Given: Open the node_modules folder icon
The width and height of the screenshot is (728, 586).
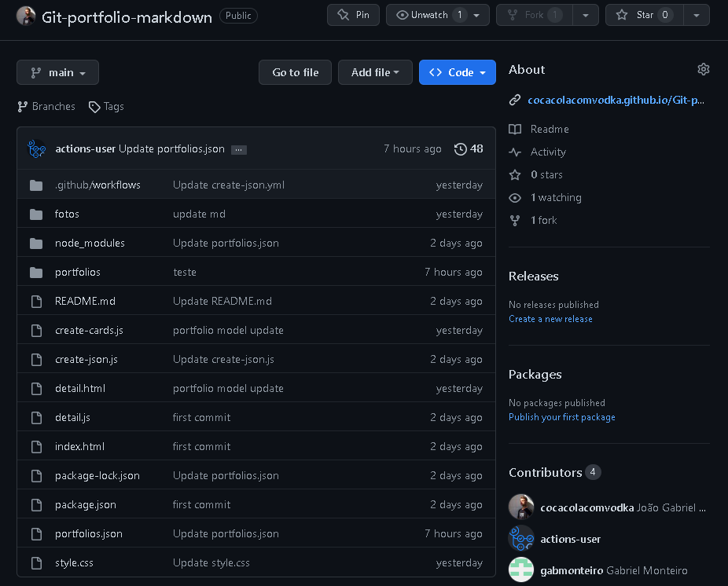Looking at the screenshot, I should 36,244.
